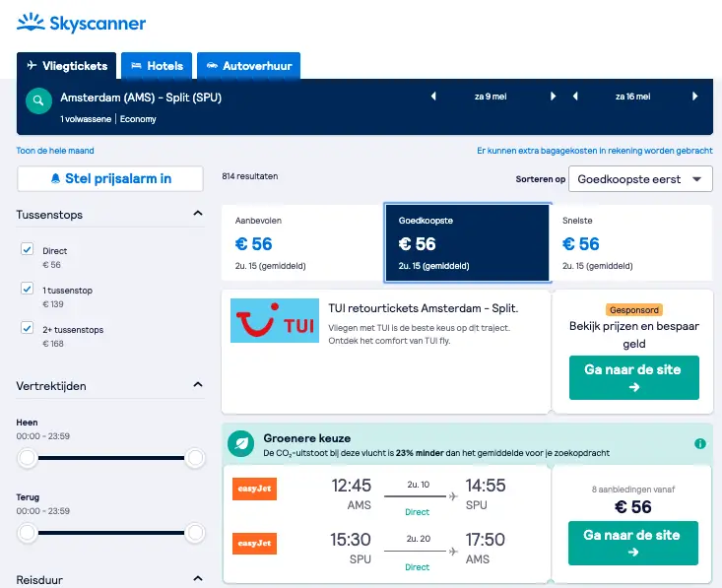Advance departure date past za 9 mei

[553, 97]
